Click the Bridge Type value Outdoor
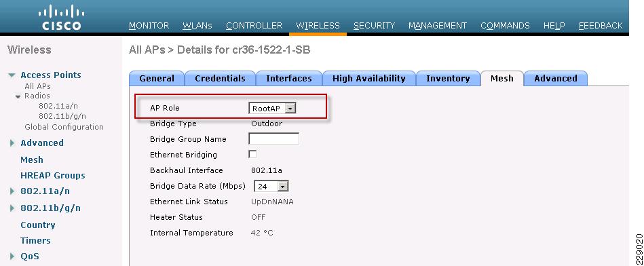This screenshot has width=644, height=266. pos(267,123)
